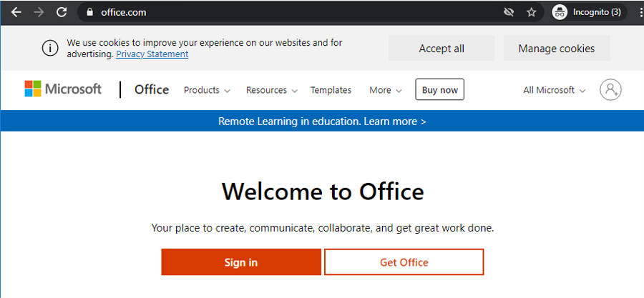644x298 pixels.
Task: Reload the page with refresh icon
Action: [62, 12]
